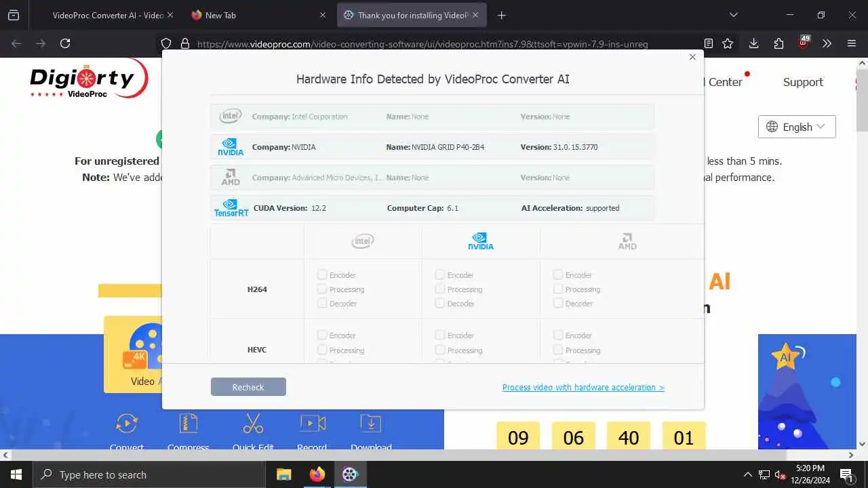Toggle H264 NVIDIA Encoder checkbox
This screenshot has height=488, width=868.
(x=440, y=274)
